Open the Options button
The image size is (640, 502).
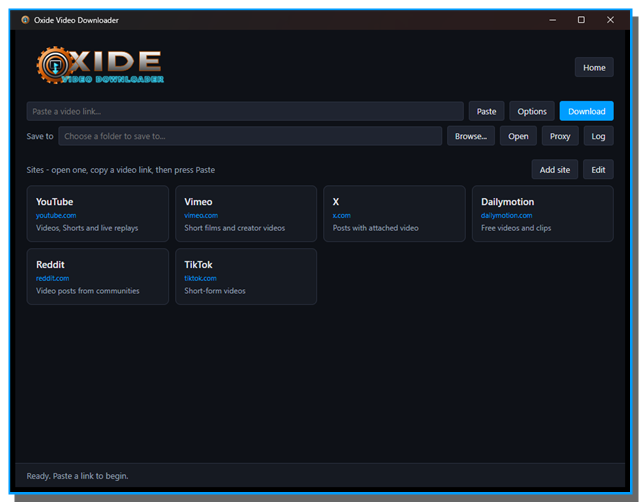[532, 111]
